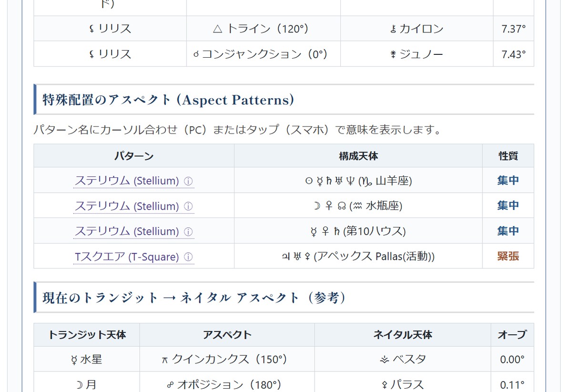
Task: Click the ジュノー cell
Action: tap(417, 54)
